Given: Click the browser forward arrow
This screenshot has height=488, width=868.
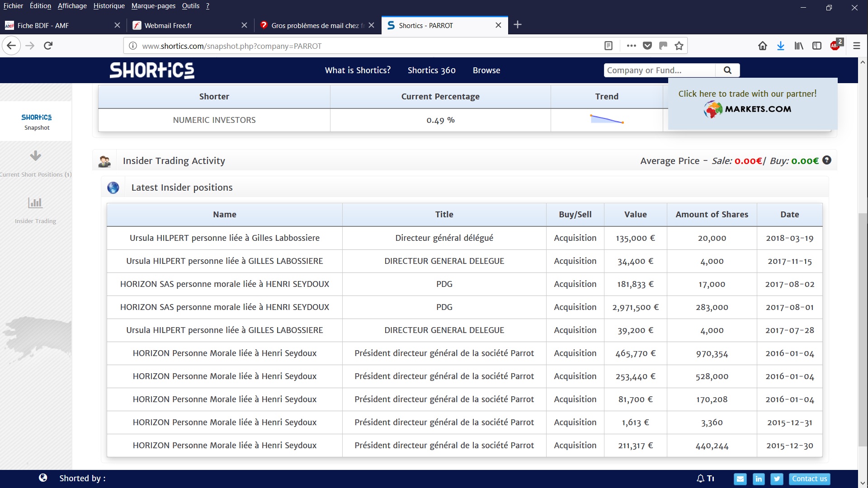Looking at the screenshot, I should pos(30,46).
